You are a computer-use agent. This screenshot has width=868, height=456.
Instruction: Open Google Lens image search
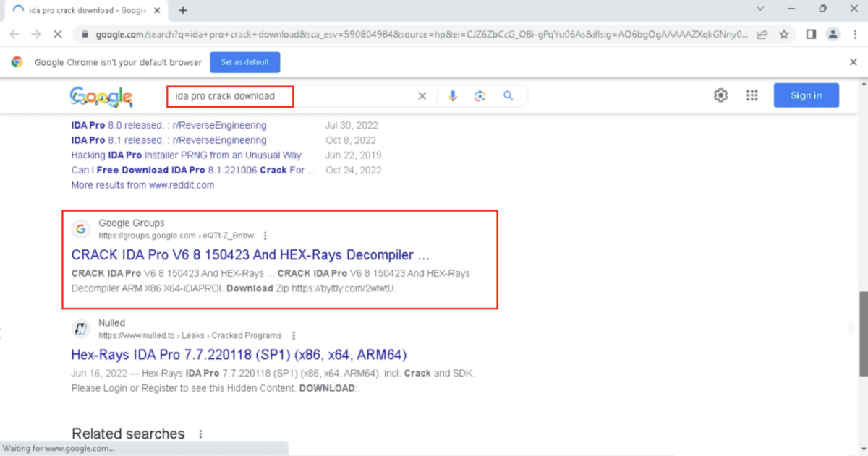coord(480,96)
